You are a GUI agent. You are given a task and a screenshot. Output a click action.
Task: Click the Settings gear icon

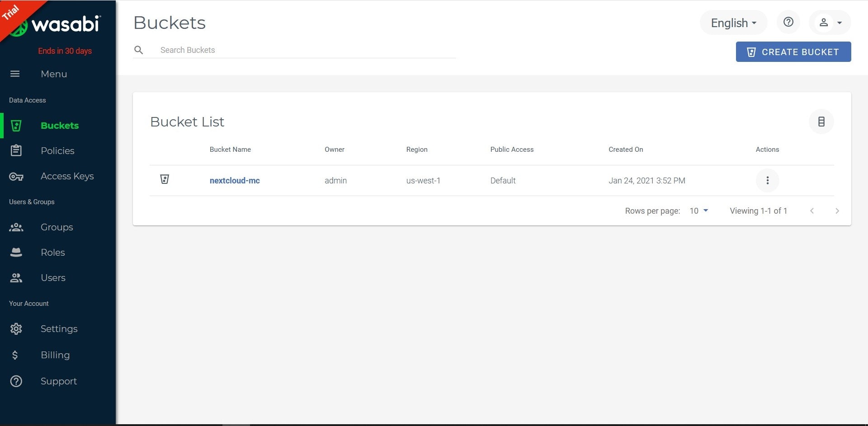(x=16, y=329)
